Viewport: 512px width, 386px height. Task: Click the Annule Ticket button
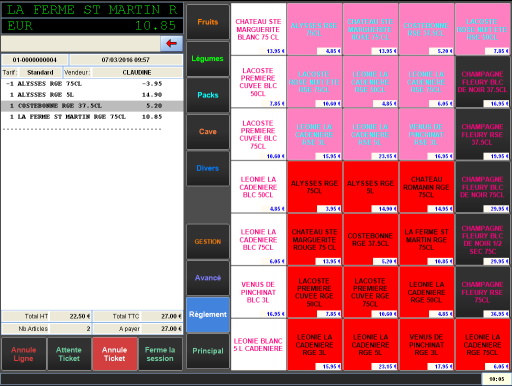pyautogui.click(x=115, y=354)
